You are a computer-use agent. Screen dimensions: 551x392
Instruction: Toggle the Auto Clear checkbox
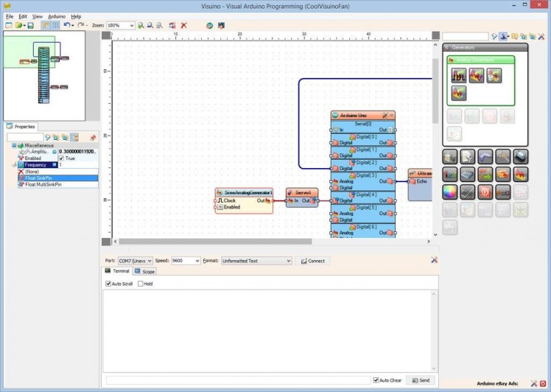pyautogui.click(x=376, y=380)
